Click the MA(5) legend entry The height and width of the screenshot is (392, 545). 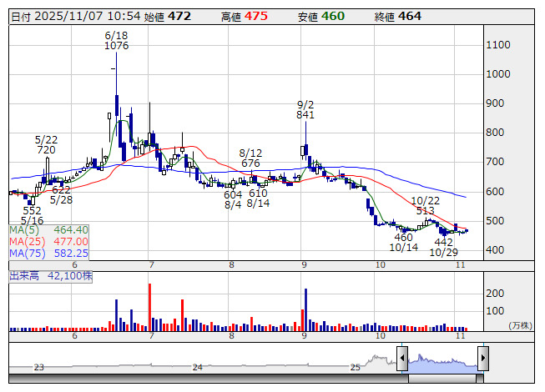pyautogui.click(x=48, y=229)
